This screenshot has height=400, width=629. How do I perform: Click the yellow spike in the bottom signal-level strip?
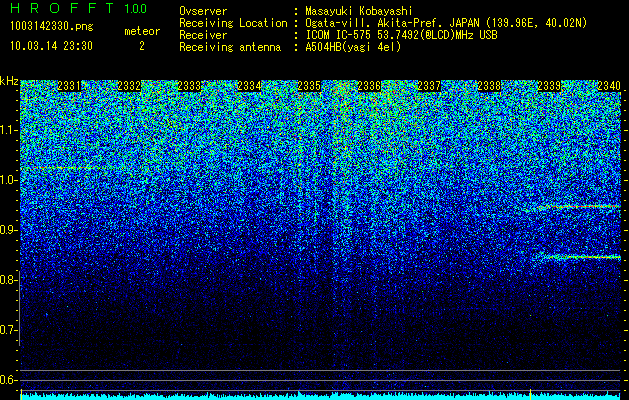pyautogui.click(x=531, y=392)
